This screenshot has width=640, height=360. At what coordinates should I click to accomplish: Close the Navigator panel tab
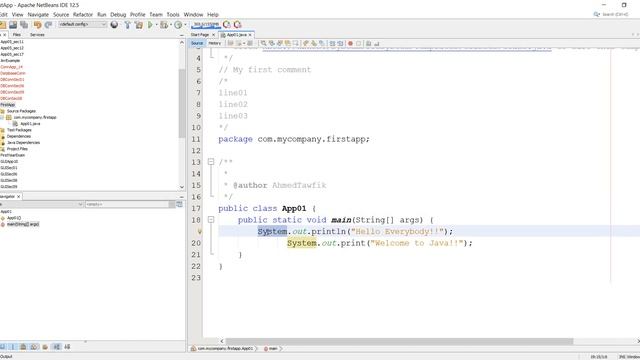18,197
